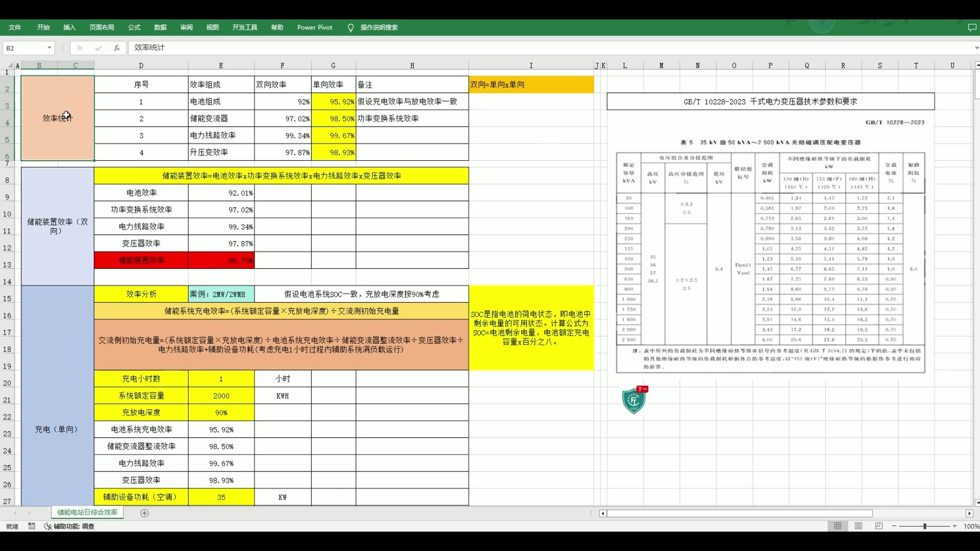The width and height of the screenshot is (980, 551).
Task: Click the 100% zoom level text
Action: (x=971, y=526)
